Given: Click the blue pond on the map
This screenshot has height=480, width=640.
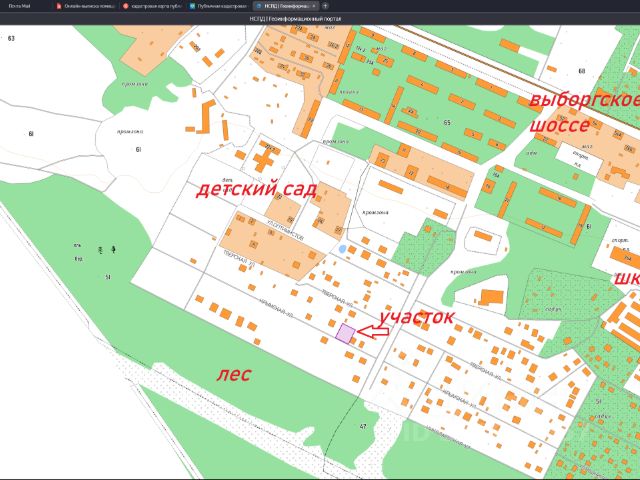Looking at the screenshot, I should tap(342, 248).
